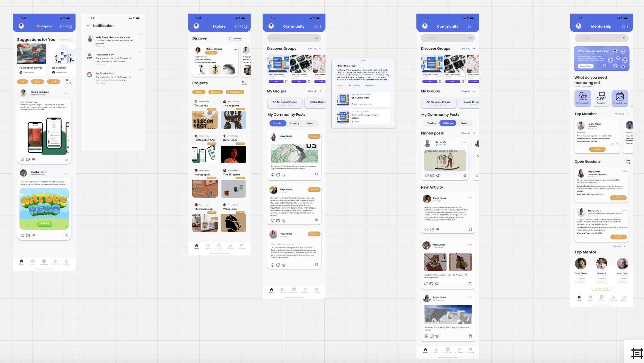Open the chat icon in the Mentorship header
This screenshot has width=644, height=363.
(x=623, y=26)
